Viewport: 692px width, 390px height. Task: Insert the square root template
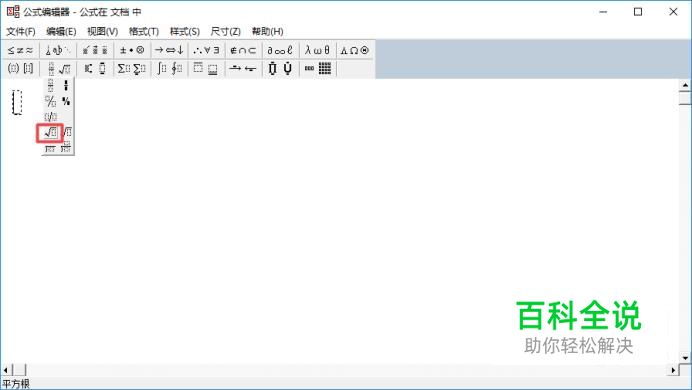point(50,132)
